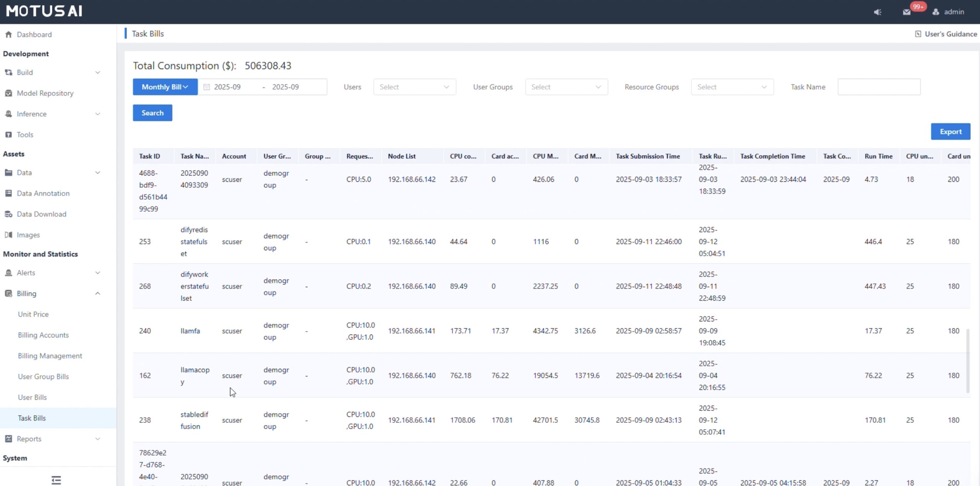This screenshot has width=980, height=486.
Task: Click the Export button
Action: (950, 131)
